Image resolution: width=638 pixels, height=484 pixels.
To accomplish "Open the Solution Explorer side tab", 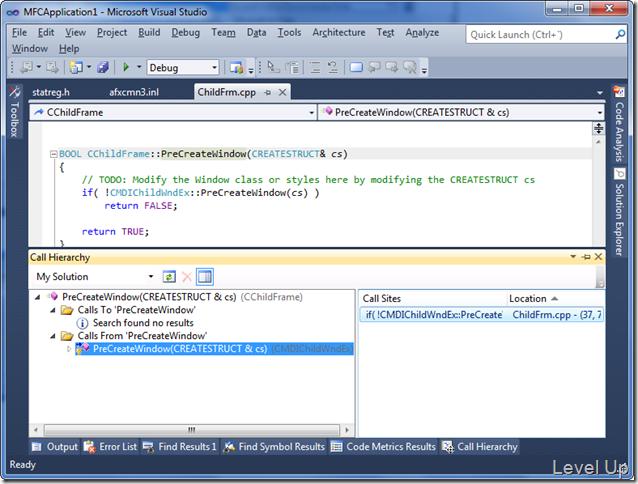I will [x=619, y=213].
